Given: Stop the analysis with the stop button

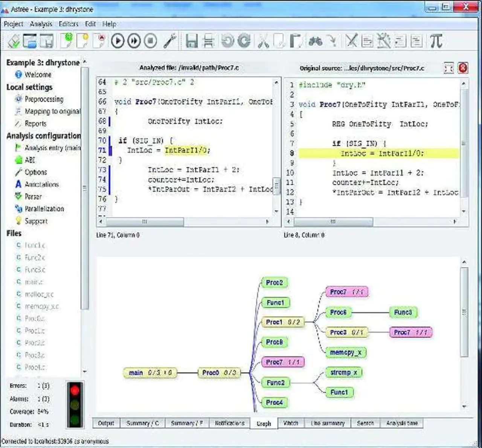Looking at the screenshot, I should (151, 41).
